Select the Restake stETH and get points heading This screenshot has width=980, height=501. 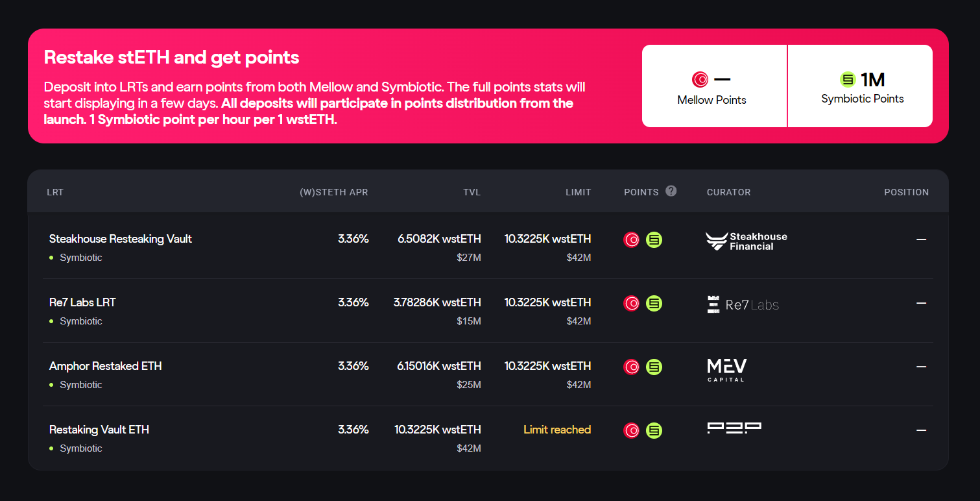pyautogui.click(x=171, y=57)
